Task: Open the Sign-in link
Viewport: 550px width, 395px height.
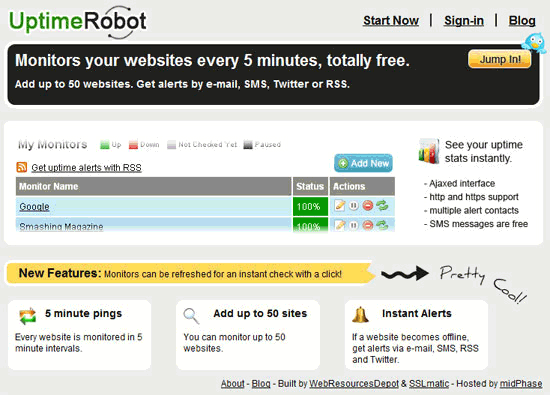Action: point(464,21)
